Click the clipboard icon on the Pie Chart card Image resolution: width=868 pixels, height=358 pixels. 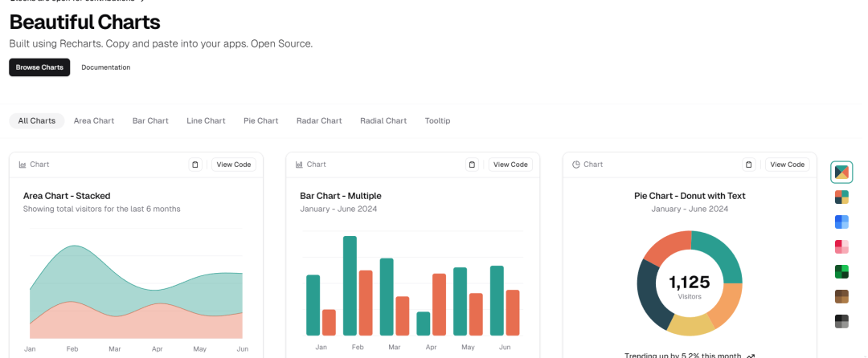749,165
